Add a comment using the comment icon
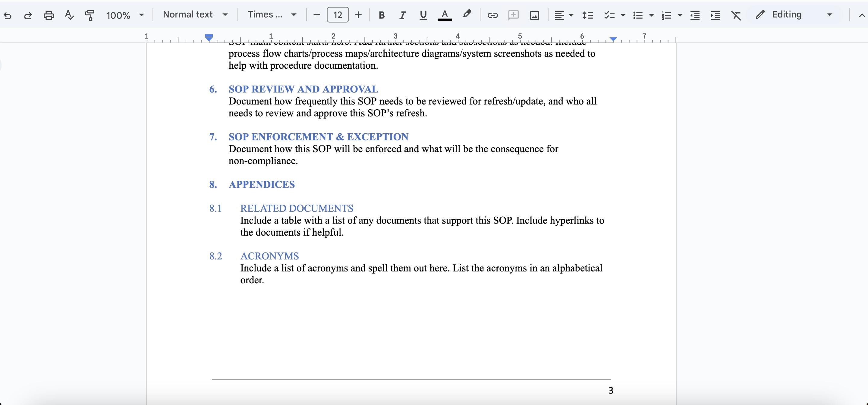868x405 pixels. [514, 15]
